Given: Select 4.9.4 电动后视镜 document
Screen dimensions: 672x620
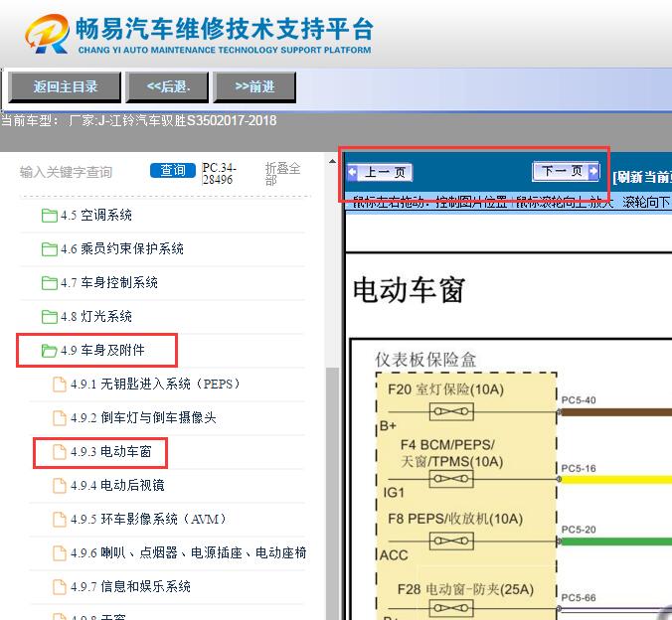Looking at the screenshot, I should pyautogui.click(x=117, y=486).
